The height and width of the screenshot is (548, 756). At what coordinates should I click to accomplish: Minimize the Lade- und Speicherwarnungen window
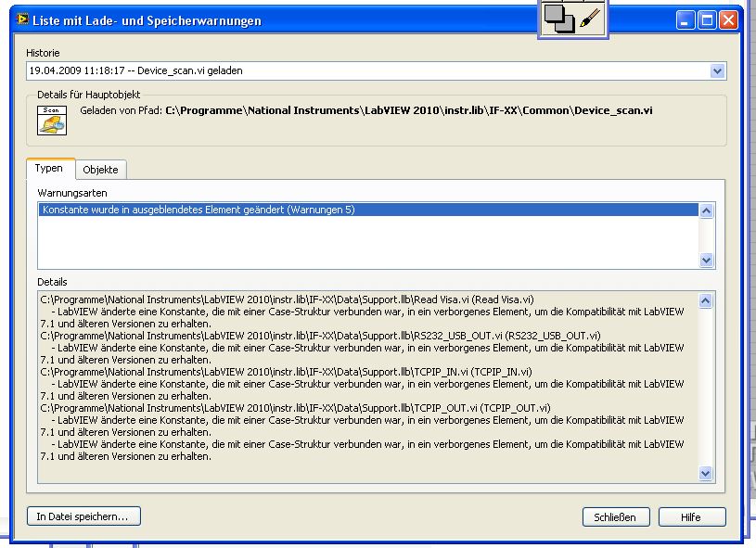point(686,20)
